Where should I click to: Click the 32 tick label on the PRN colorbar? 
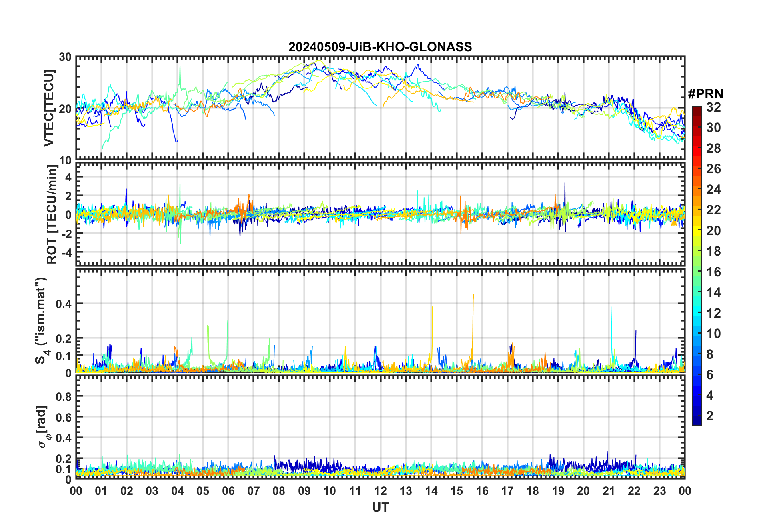pyautogui.click(x=713, y=107)
